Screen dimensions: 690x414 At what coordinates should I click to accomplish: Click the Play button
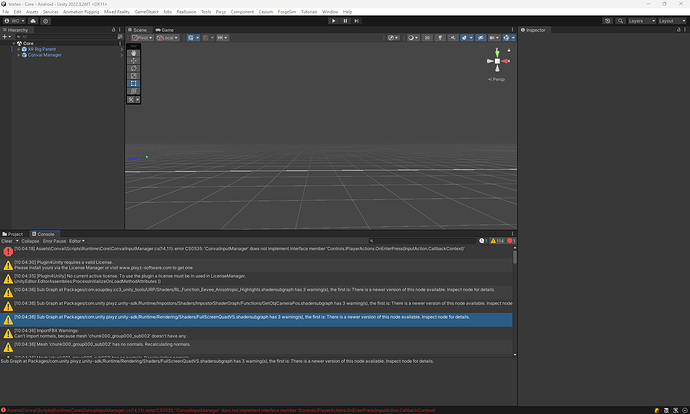pyautogui.click(x=334, y=21)
